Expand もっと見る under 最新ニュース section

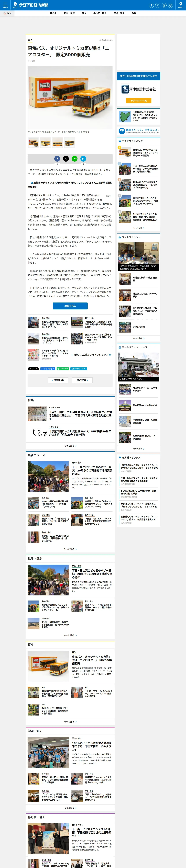[x=70, y=549]
